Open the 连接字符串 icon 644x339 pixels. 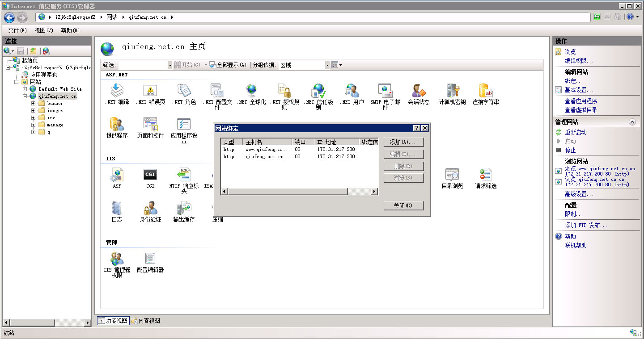[486, 94]
